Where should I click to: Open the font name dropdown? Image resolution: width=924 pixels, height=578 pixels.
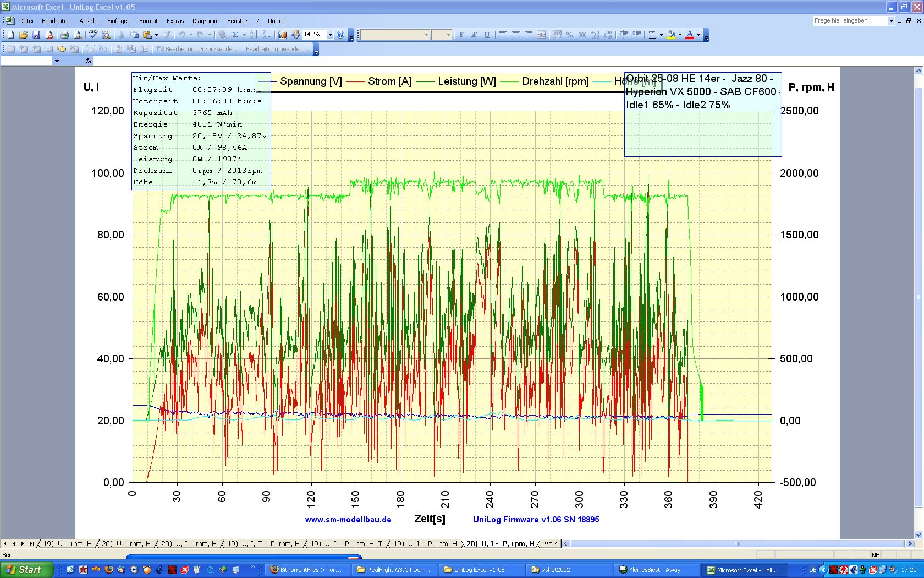426,35
